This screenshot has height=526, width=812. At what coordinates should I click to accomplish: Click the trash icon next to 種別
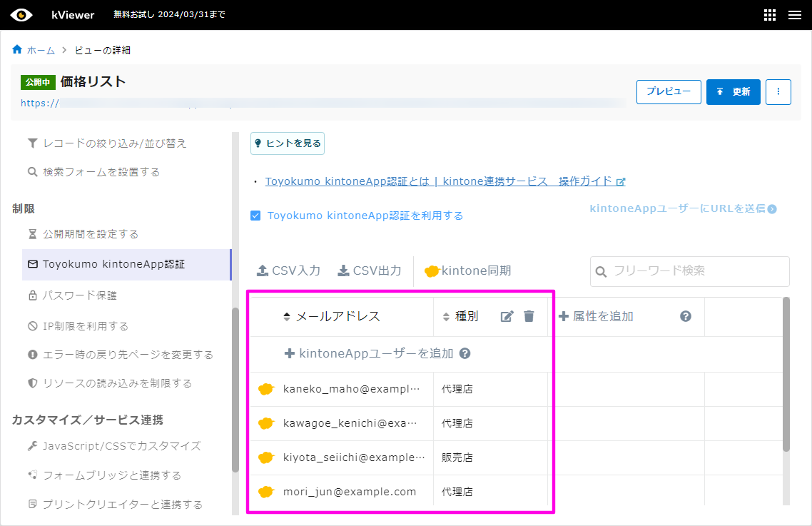point(528,315)
